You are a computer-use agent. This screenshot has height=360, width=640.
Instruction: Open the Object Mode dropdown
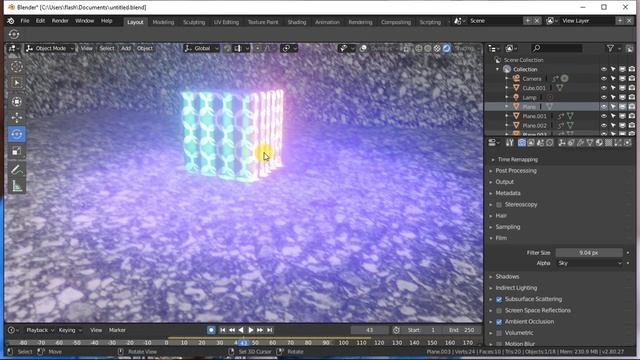coord(50,48)
